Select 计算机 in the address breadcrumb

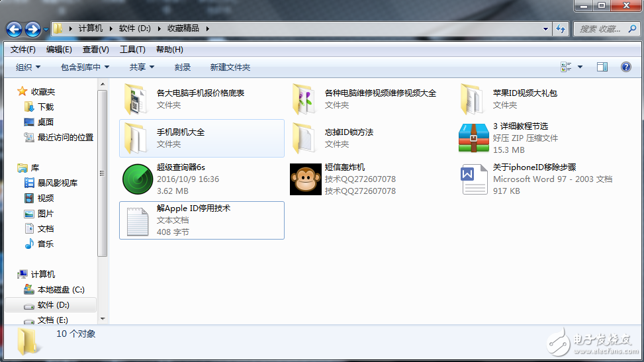(91, 28)
